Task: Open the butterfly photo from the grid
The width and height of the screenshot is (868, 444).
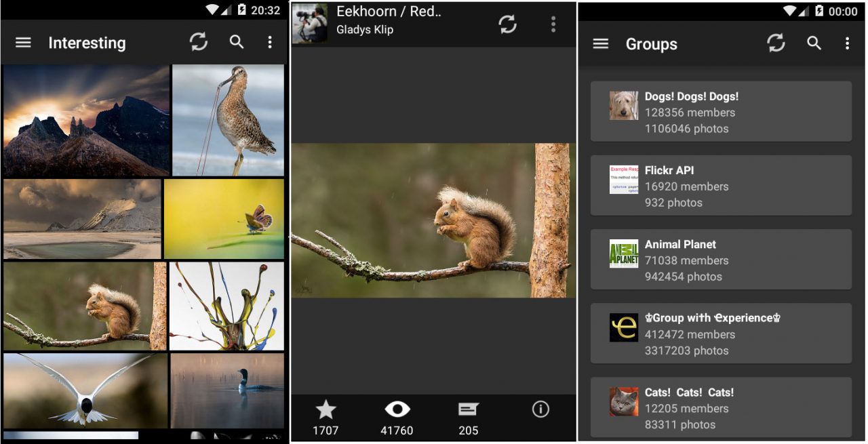Action: [x=224, y=217]
